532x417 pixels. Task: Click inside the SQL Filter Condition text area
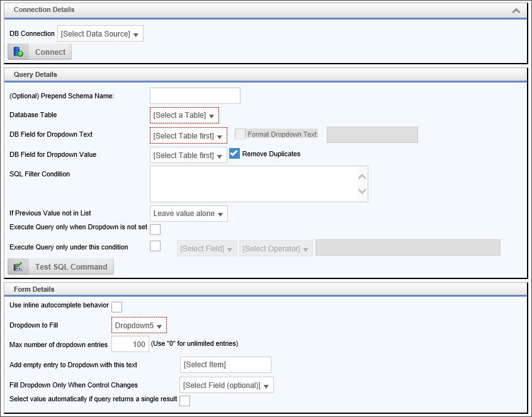[x=253, y=184]
